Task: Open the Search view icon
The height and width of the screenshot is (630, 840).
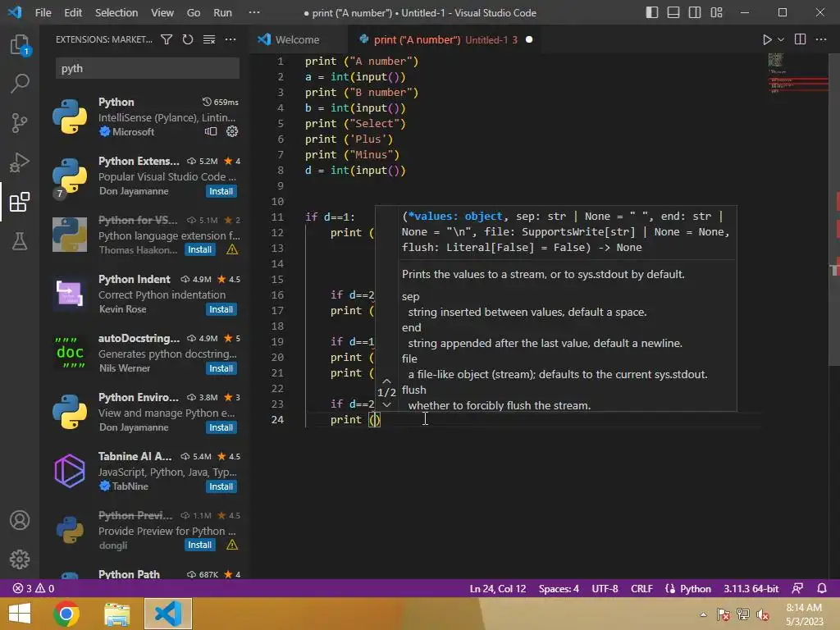Action: click(20, 84)
